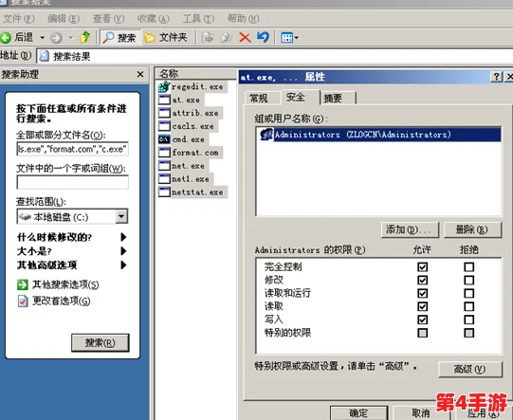Click the Back arrow icon in toolbar
Image resolution: width=513 pixels, height=420 pixels.
click(6, 38)
